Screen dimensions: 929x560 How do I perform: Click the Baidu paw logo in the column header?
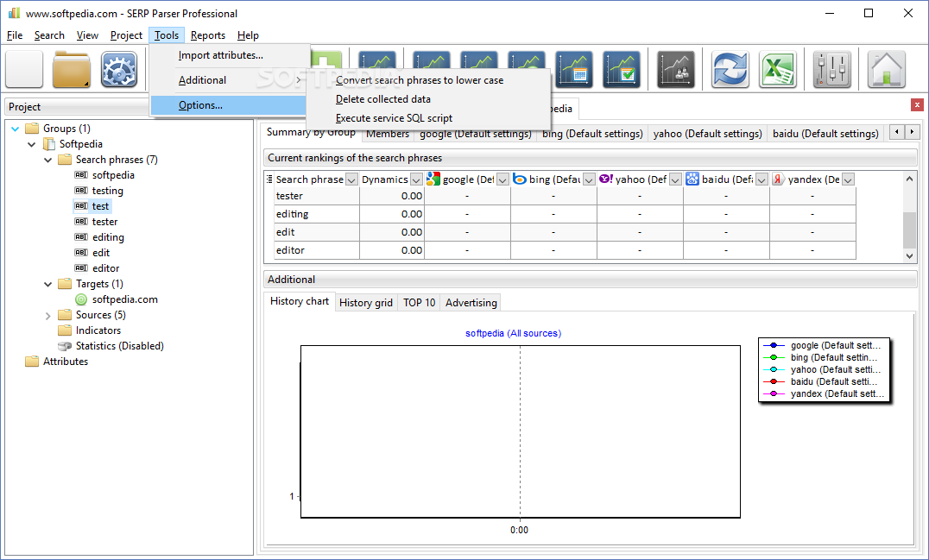coord(692,179)
